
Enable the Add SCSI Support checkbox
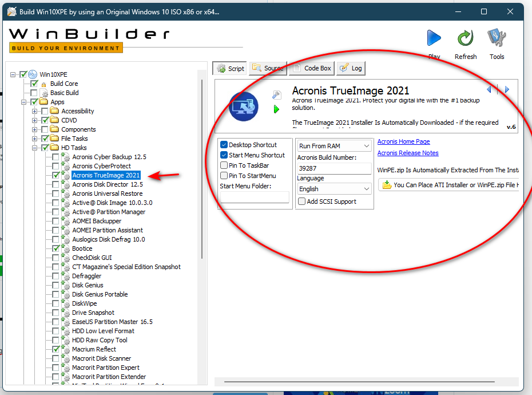pos(301,202)
